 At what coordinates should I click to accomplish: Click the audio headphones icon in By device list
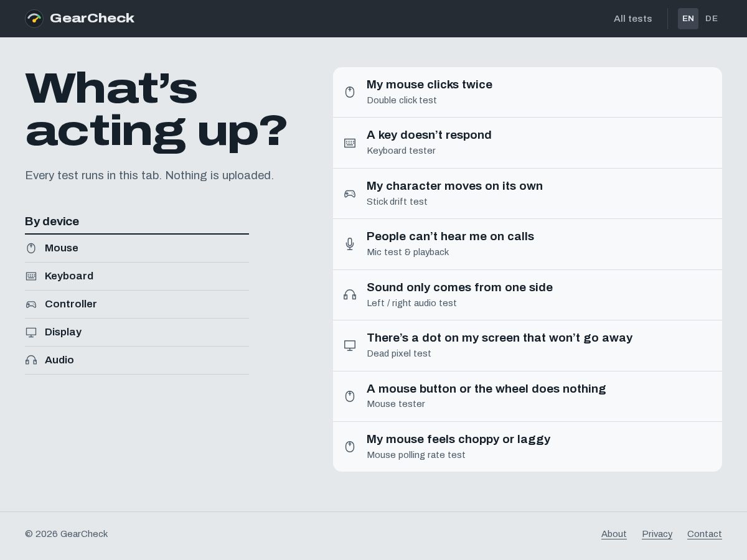(x=31, y=360)
